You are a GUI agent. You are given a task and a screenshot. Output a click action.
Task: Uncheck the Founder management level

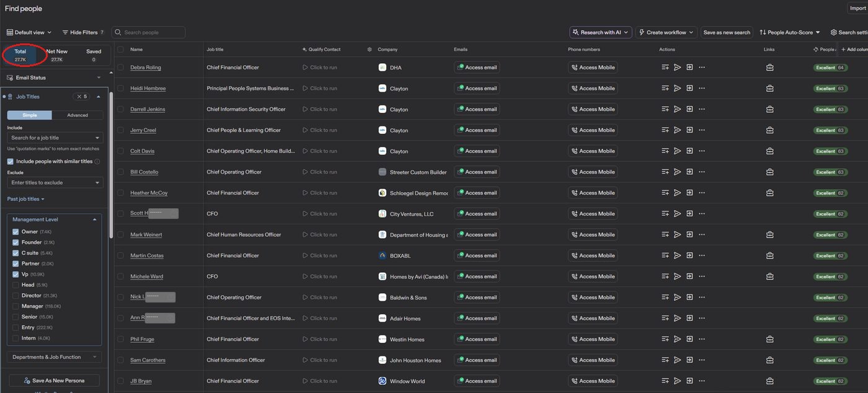click(15, 242)
